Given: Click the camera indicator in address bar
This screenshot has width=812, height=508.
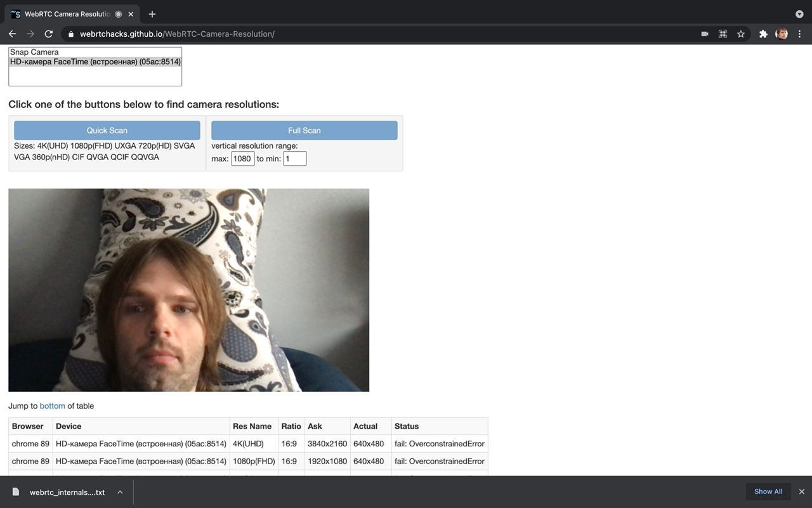Looking at the screenshot, I should (x=704, y=34).
